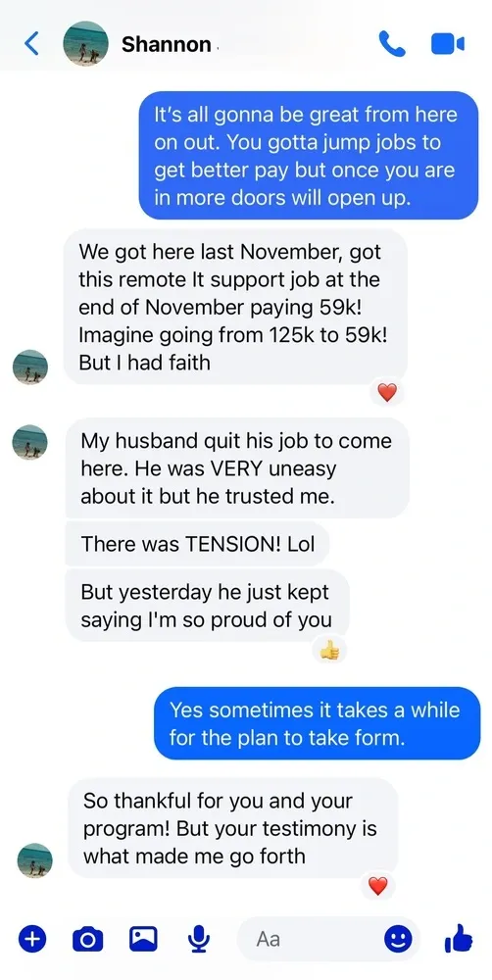Screen dimensions: 492x980
Task: Send a thumbs-up like
Action: (459, 938)
